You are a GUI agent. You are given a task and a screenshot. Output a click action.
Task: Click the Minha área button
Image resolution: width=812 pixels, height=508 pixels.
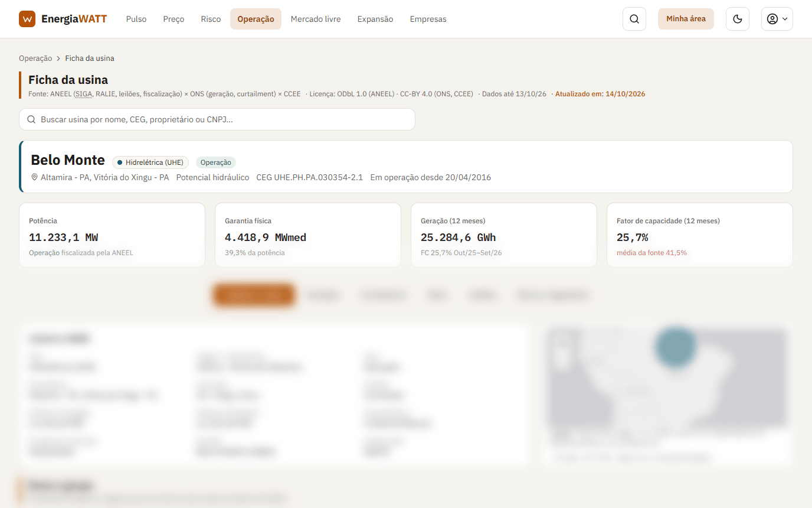pyautogui.click(x=686, y=19)
